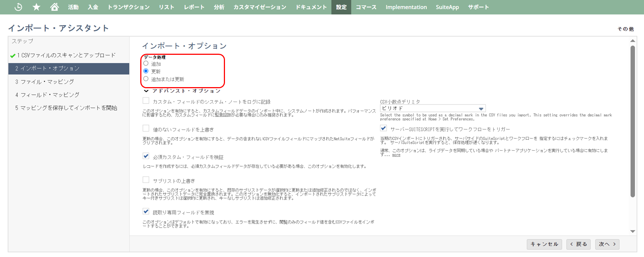Click the green checkmark beside step 1
The image size is (644, 257).
tap(13, 56)
